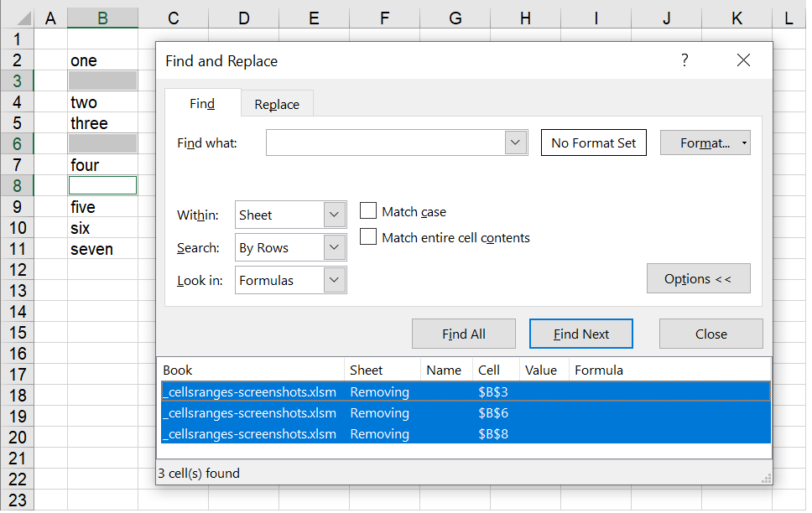Expand the Within dropdown showing Sheet
Image resolution: width=812 pixels, height=513 pixels.
tap(335, 215)
